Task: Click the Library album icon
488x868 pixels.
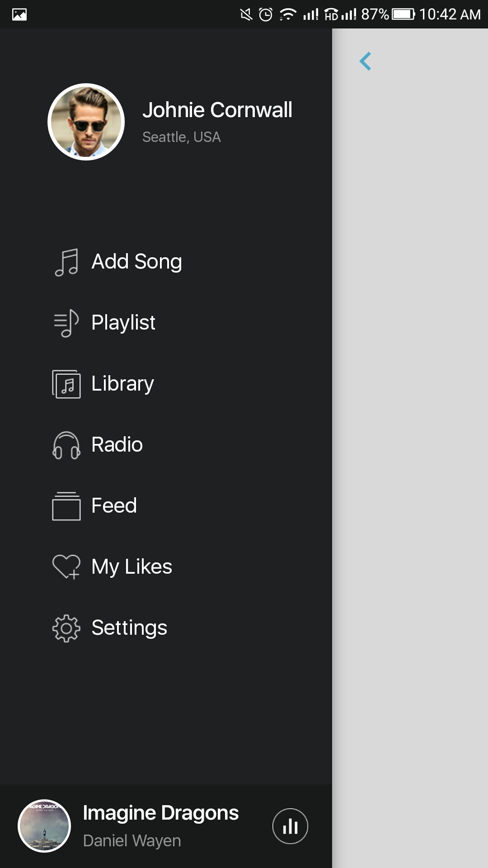Action: coord(66,384)
